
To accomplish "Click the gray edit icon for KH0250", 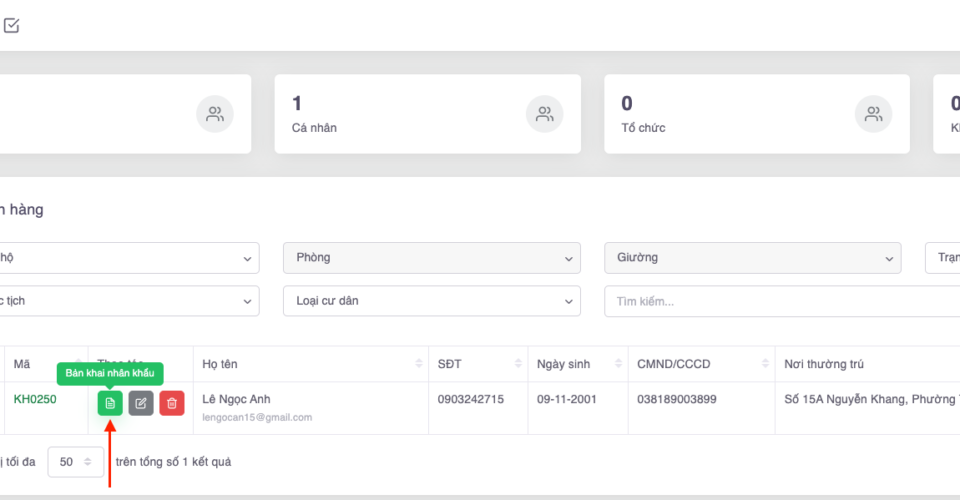I will pos(141,403).
